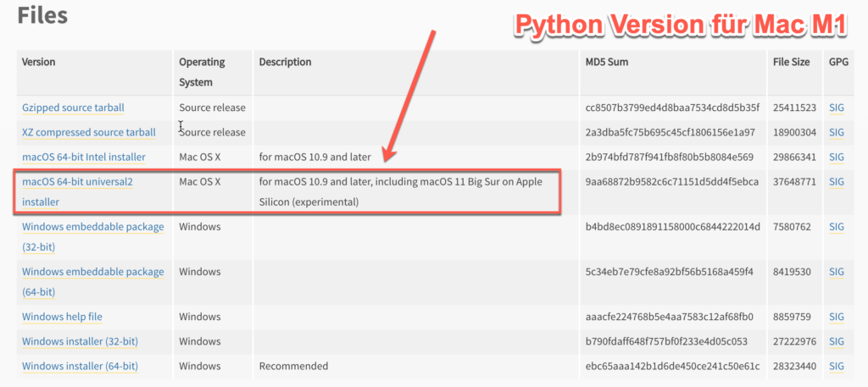Select MD5 sum 2a3dba5fc75b695c45cf1806156e1a97
868x387 pixels.
coord(669,133)
